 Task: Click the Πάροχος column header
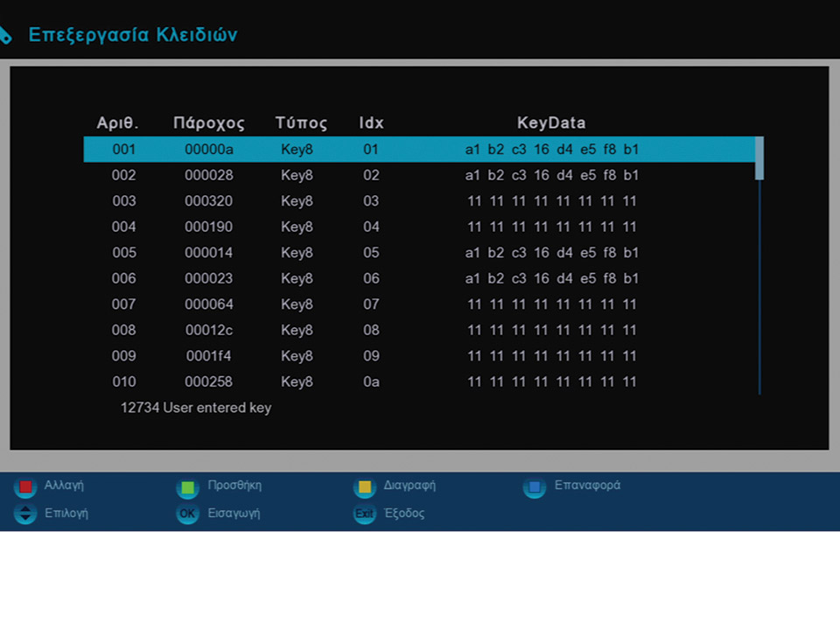(x=209, y=123)
